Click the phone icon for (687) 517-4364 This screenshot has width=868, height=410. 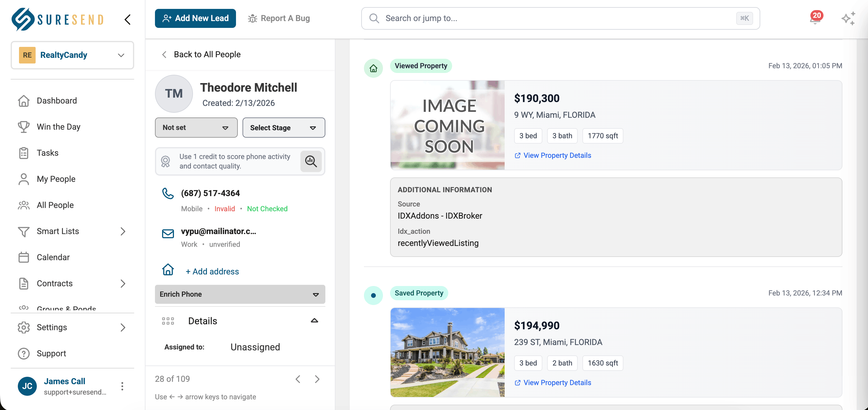(168, 193)
